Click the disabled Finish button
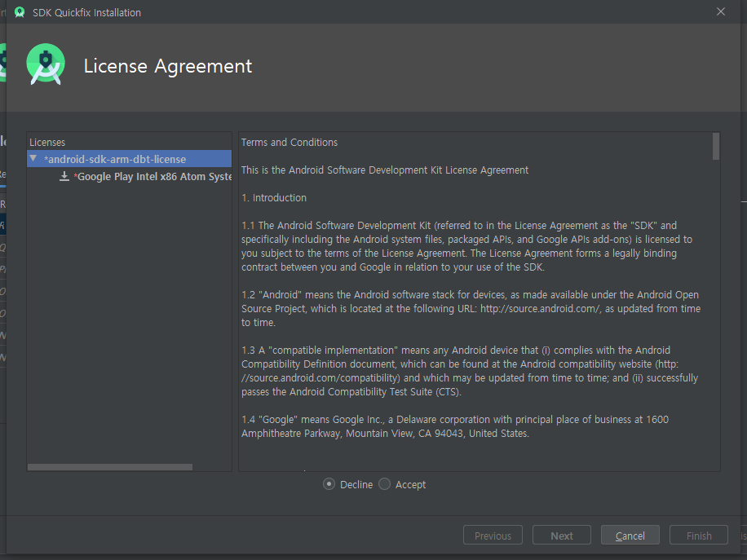The width and height of the screenshot is (747, 560). click(x=698, y=536)
